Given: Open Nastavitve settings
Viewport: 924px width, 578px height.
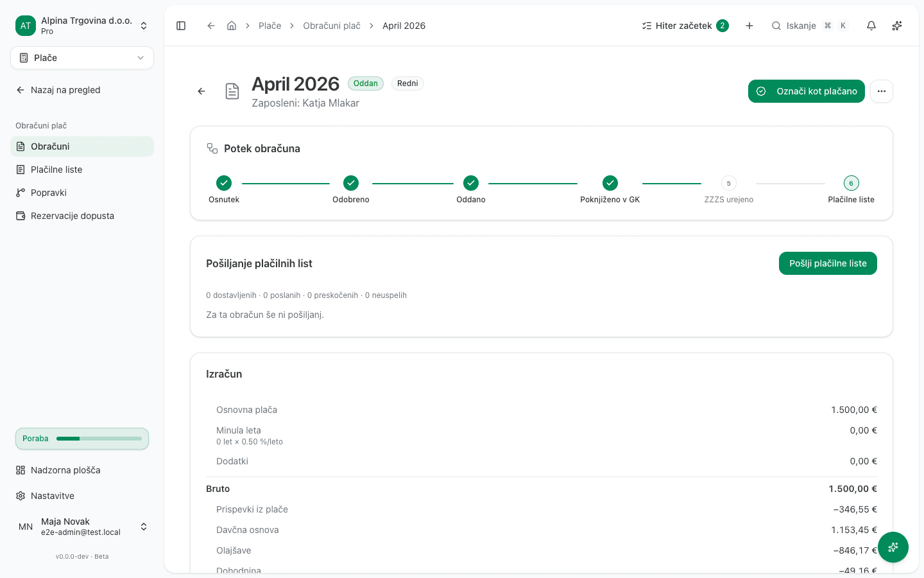Looking at the screenshot, I should pos(82,496).
